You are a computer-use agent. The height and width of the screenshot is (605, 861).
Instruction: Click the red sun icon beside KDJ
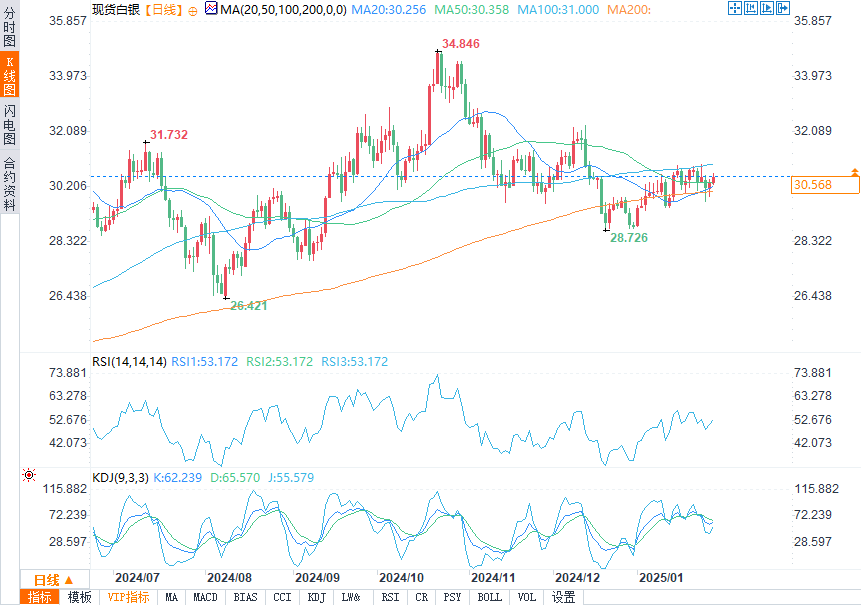click(x=28, y=476)
